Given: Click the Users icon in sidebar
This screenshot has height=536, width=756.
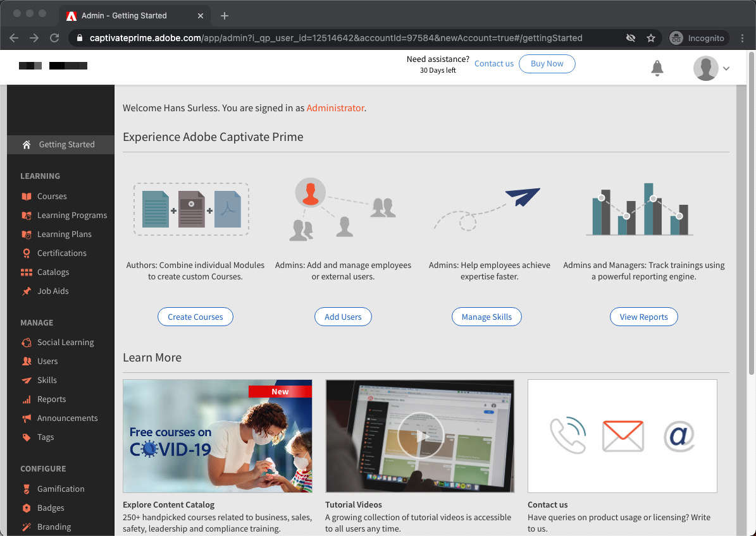Looking at the screenshot, I should [27, 361].
